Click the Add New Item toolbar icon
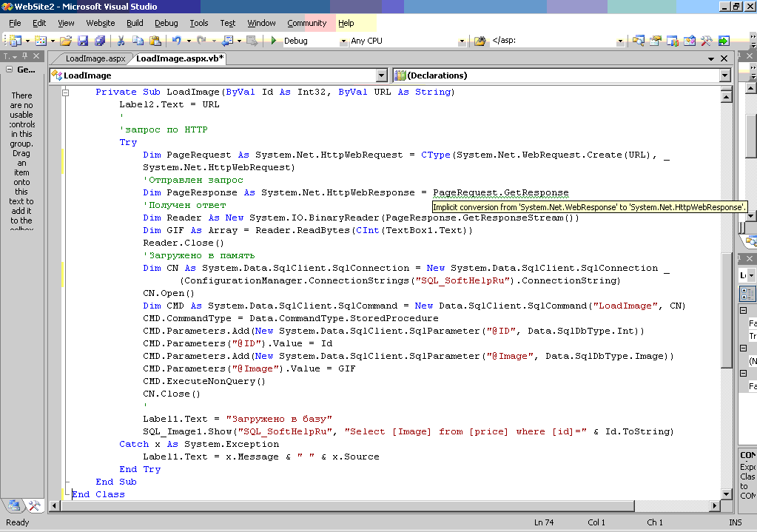The width and height of the screenshot is (757, 532). click(41, 41)
